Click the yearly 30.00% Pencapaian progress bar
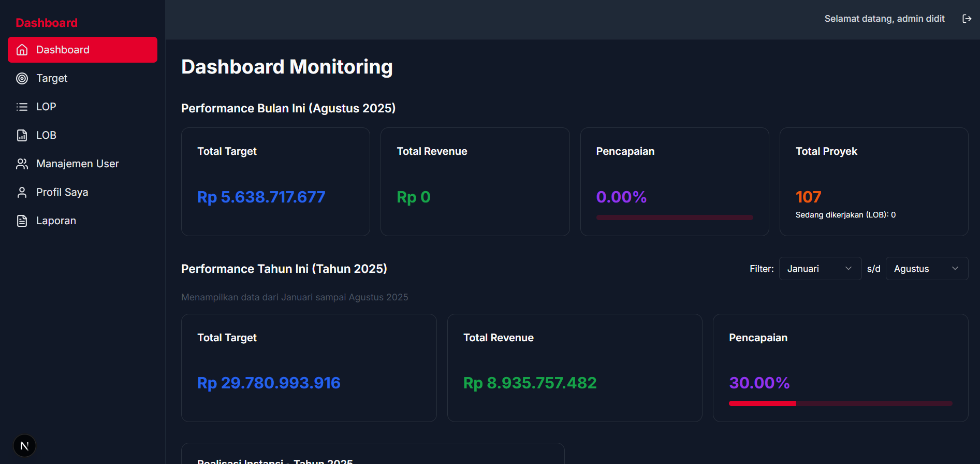Screen dimensions: 980x464 [840, 403]
